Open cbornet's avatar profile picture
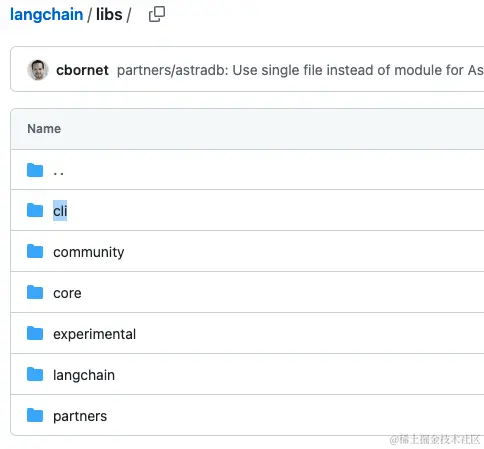Viewport: 484px width, 449px height. click(38, 70)
